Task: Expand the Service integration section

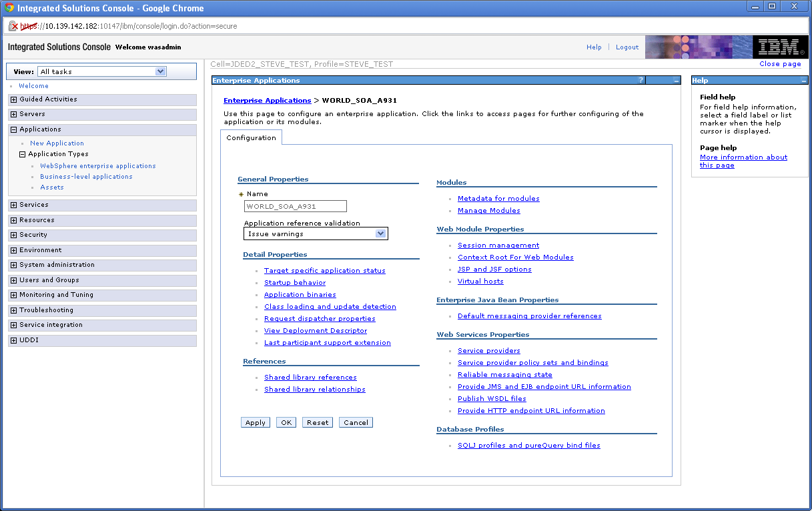Action: (x=14, y=325)
